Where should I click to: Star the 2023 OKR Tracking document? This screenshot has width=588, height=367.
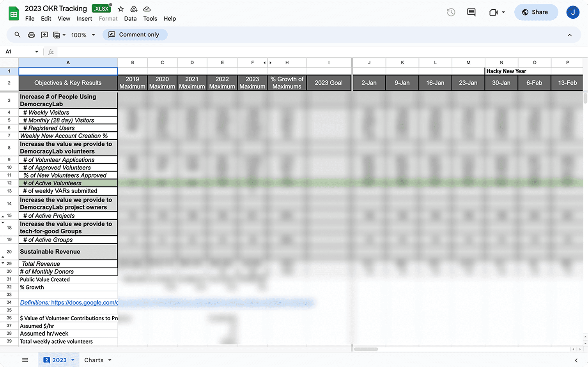pos(121,9)
